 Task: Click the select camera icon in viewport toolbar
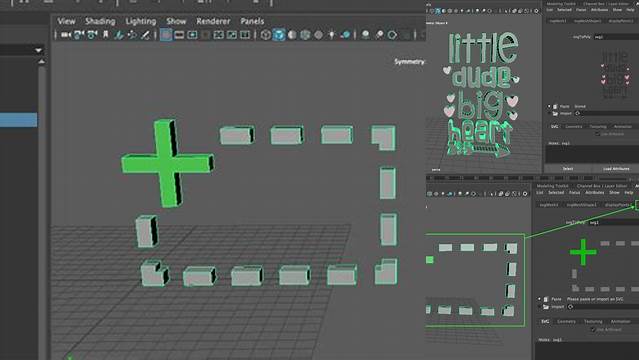66,35
